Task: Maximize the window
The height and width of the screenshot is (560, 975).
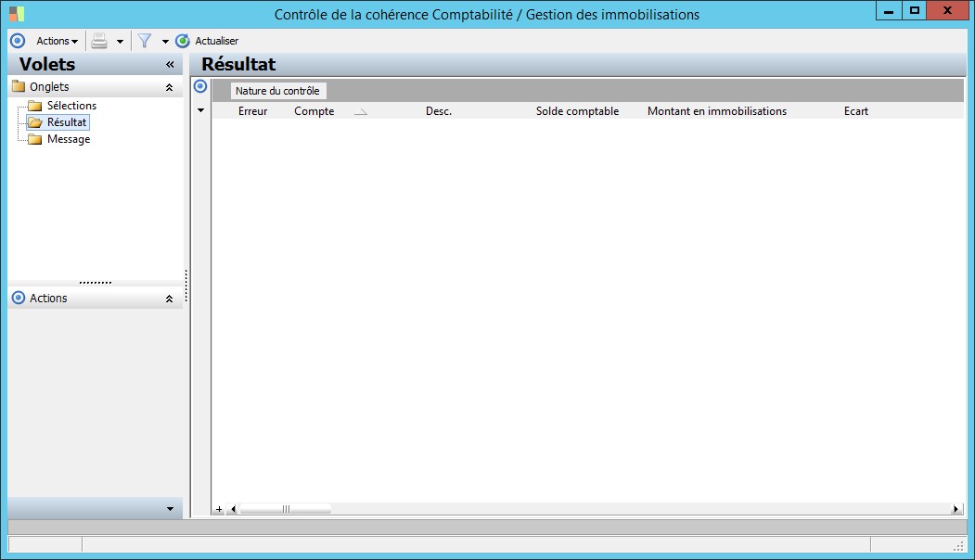Action: pos(914,10)
